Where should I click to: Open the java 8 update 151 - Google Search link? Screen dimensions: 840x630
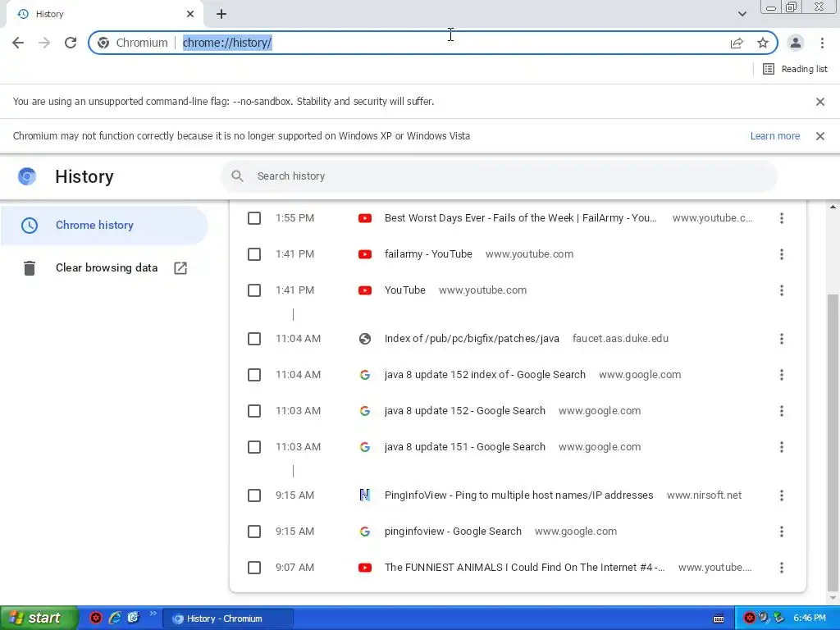[x=465, y=447]
